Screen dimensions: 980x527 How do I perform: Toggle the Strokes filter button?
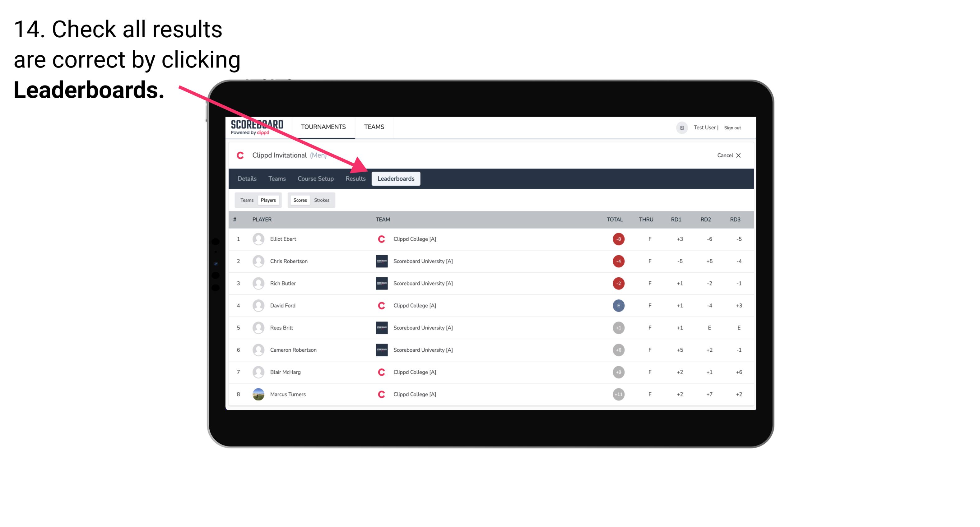tap(323, 200)
